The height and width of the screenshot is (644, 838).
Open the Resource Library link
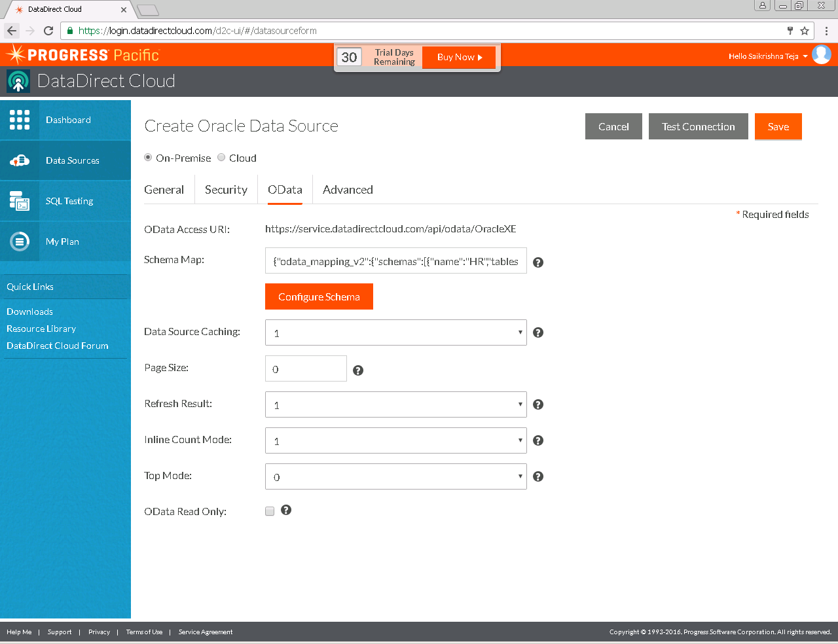point(41,329)
